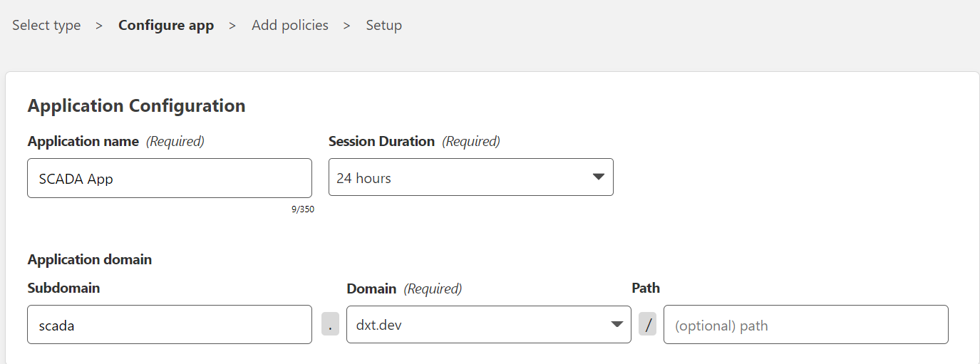Click the Session Duration dropdown arrow icon
Screen dimensions: 980x364
(x=599, y=177)
